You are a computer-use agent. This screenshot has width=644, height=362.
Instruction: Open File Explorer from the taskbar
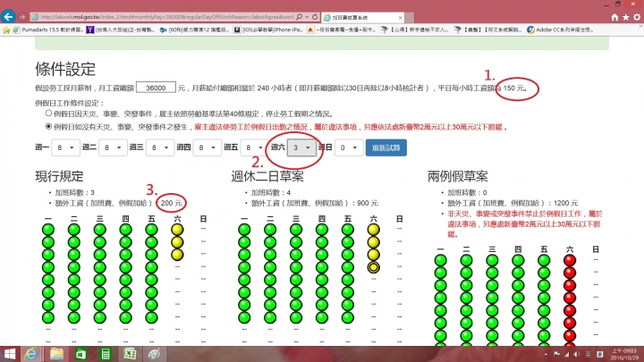pos(56,354)
